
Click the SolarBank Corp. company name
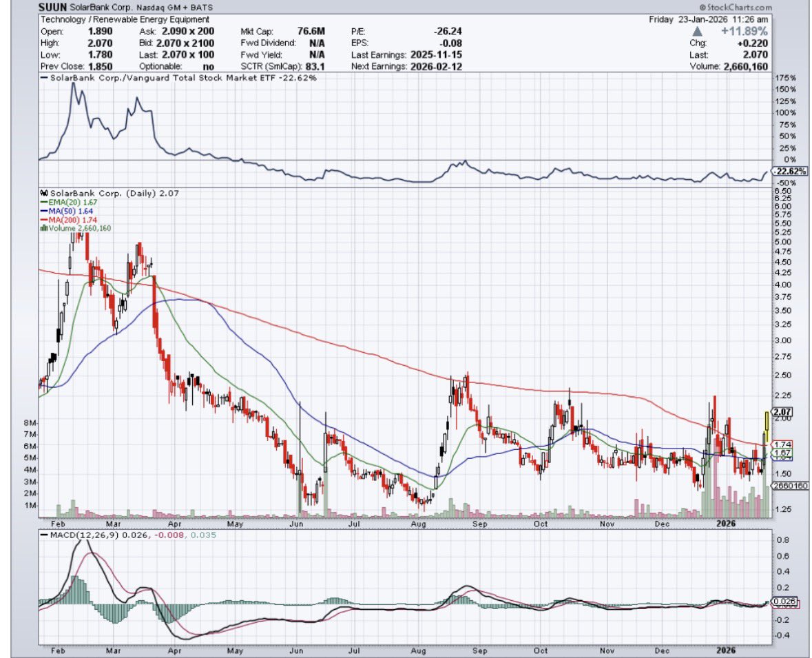point(101,8)
